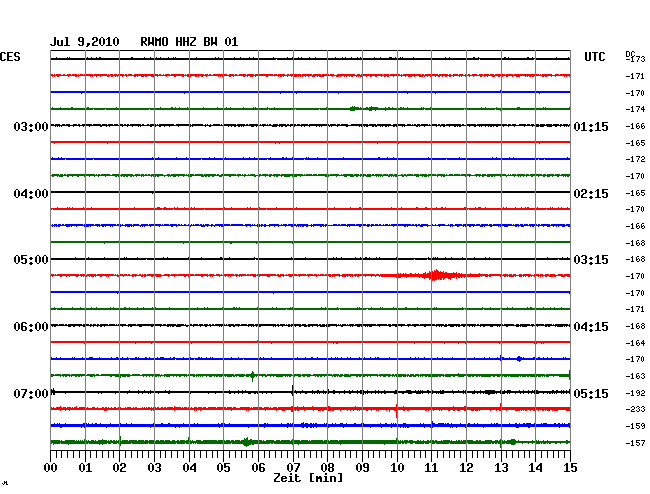This screenshot has height=494, width=650.
Task: Select the UTC column header
Action: pos(594,57)
